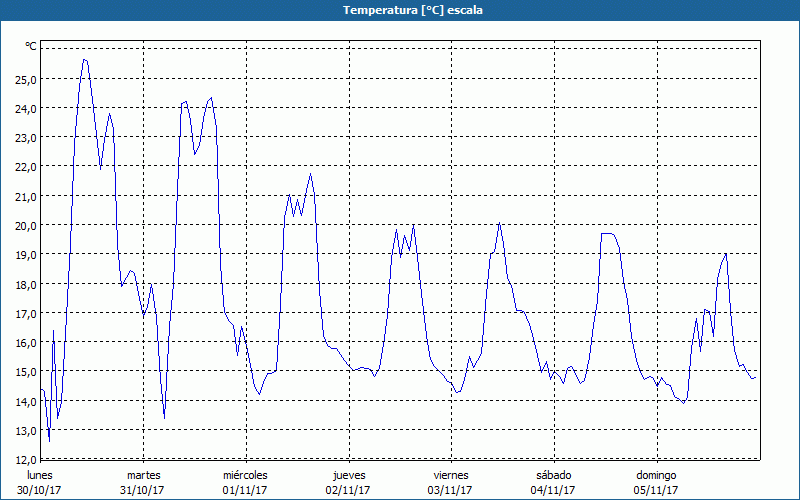Select the 02/11/17 date on the time axis

click(348, 490)
